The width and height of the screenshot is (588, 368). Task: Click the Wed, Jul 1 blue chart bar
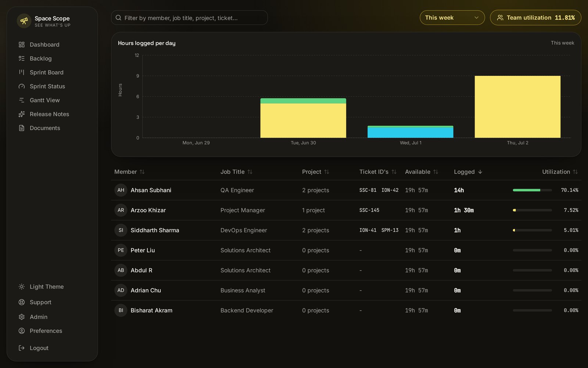410,132
